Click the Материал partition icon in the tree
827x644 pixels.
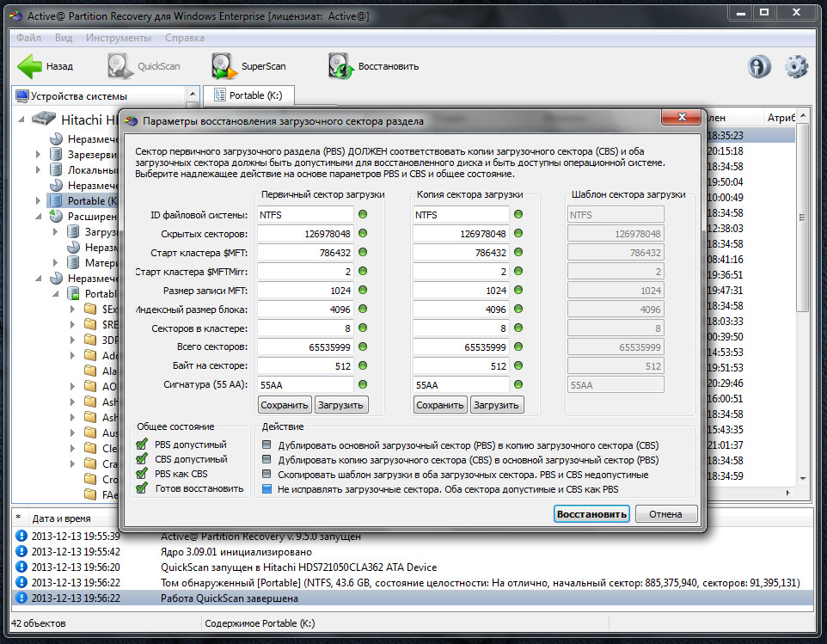(73, 262)
